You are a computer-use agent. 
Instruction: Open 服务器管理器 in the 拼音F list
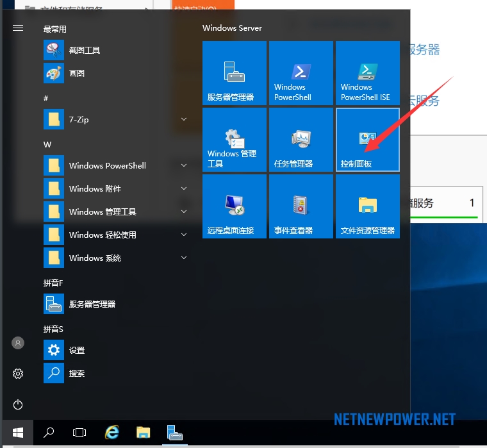click(x=117, y=304)
